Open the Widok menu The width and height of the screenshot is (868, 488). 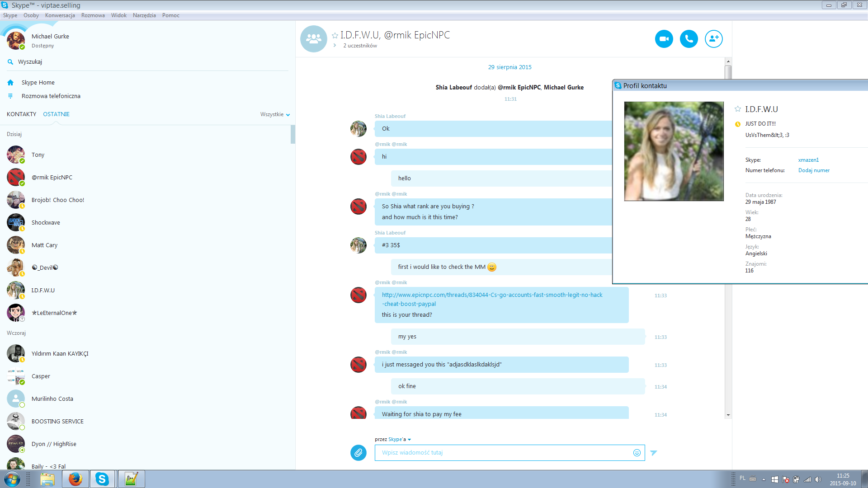[119, 15]
